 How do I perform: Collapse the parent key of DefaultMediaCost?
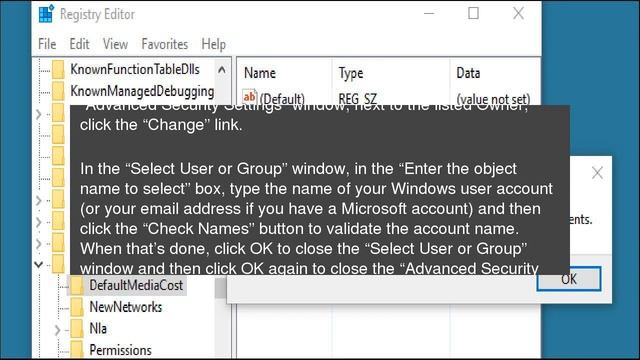point(39,264)
